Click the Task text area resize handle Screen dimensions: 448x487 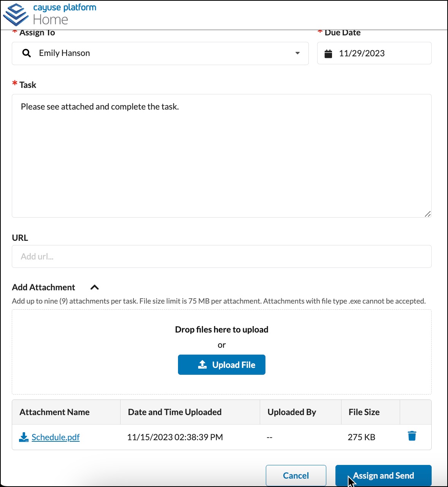tap(427, 214)
